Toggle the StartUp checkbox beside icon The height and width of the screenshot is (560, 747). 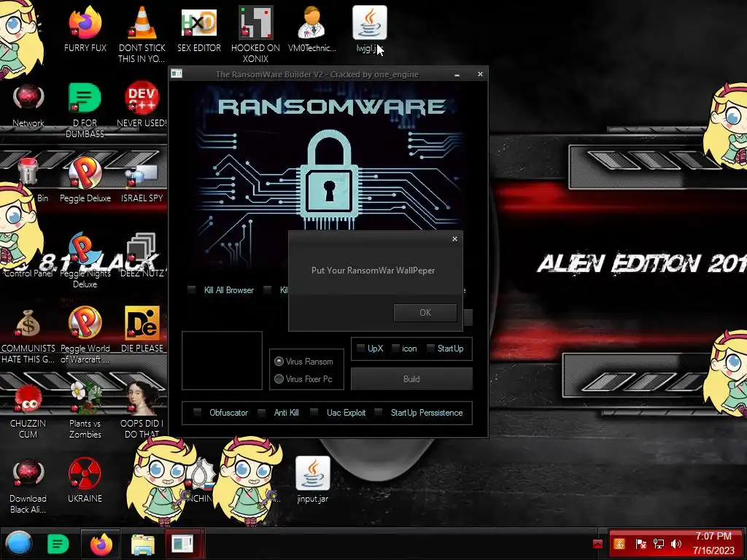430,348
